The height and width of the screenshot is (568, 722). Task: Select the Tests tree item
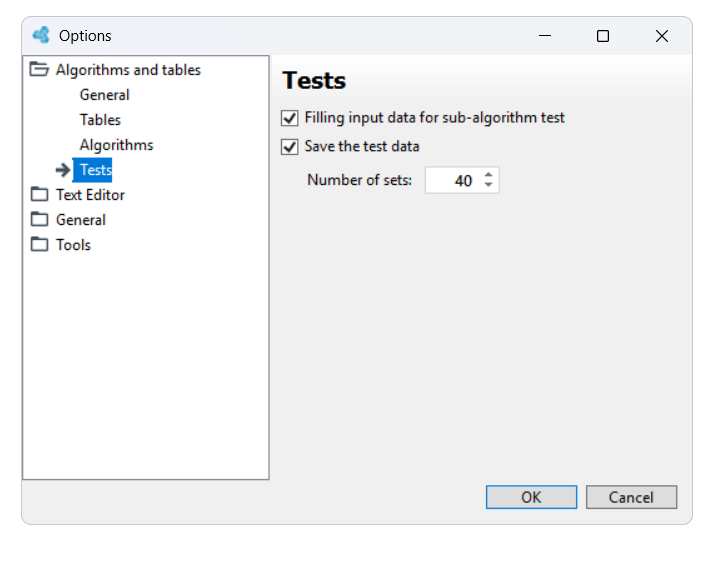[x=95, y=170]
